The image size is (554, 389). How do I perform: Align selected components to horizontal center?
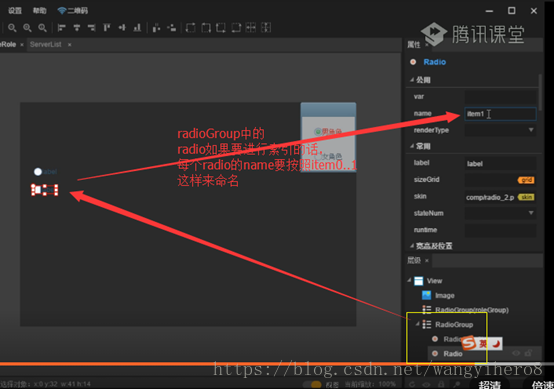77,28
